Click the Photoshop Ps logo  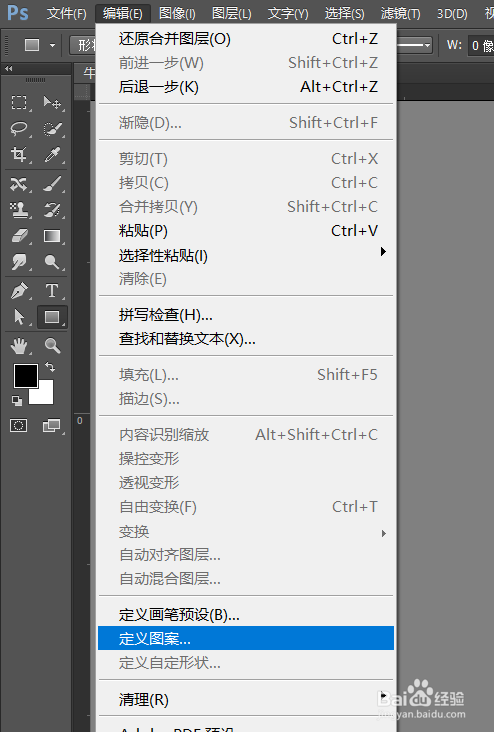pos(18,13)
